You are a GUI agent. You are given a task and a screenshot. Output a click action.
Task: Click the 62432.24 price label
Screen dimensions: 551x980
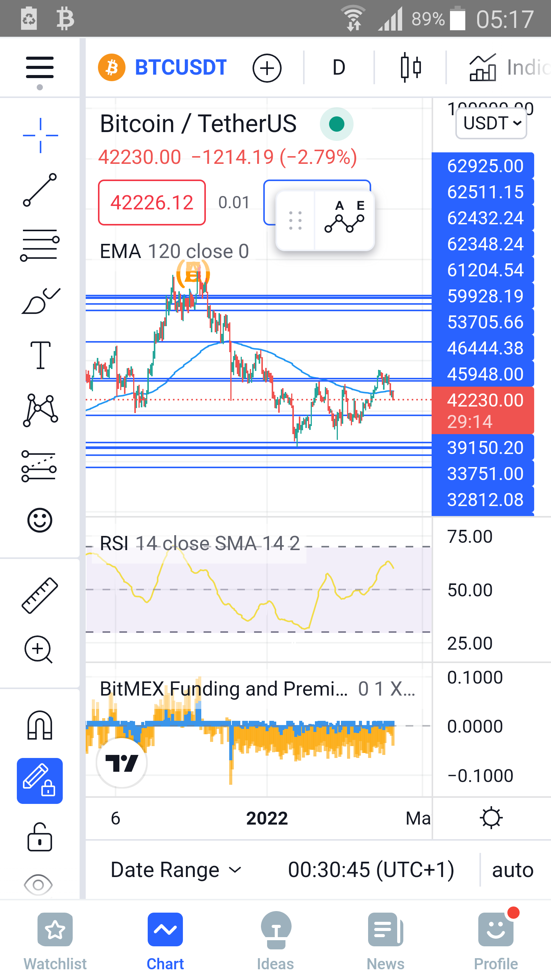483,218
